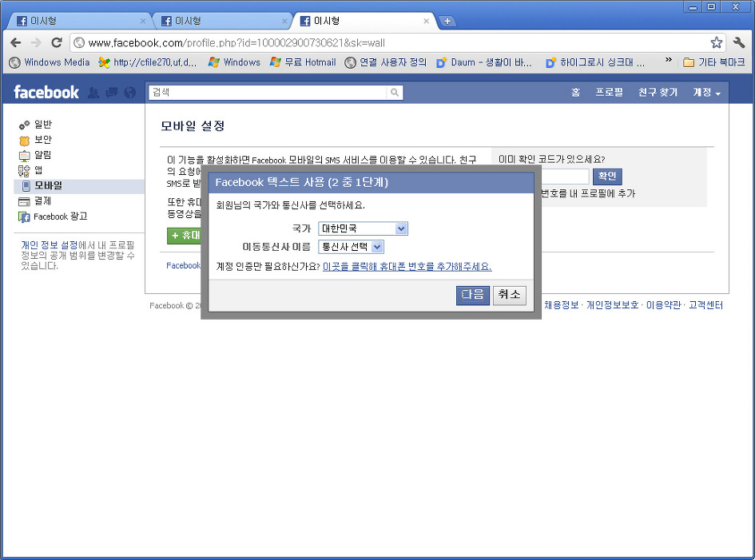Click the 확인 button for confirmation code
The height and width of the screenshot is (560, 755).
coord(606,177)
